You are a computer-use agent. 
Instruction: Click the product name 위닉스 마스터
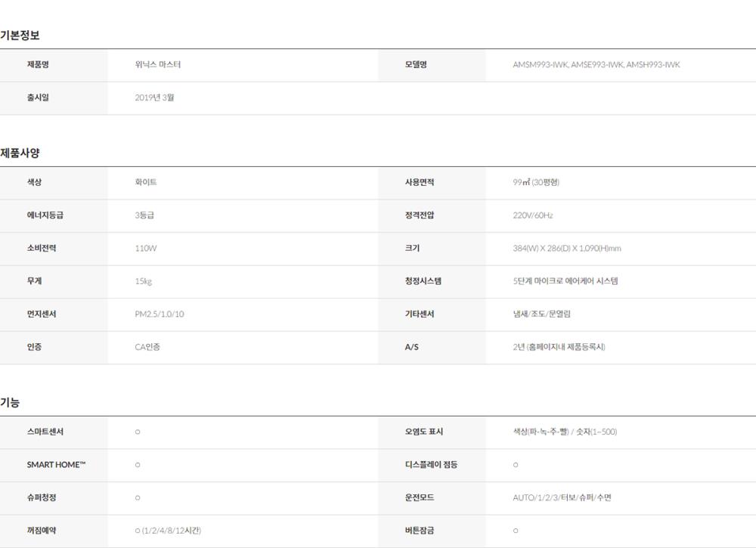pos(158,65)
